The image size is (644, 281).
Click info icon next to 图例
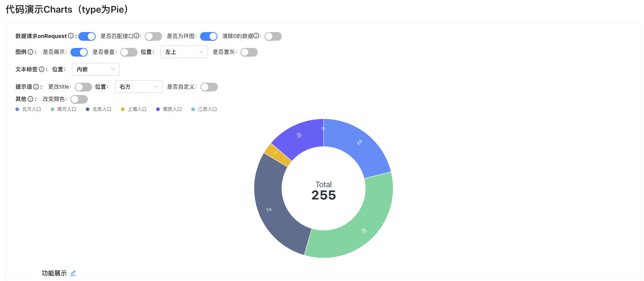click(30, 52)
